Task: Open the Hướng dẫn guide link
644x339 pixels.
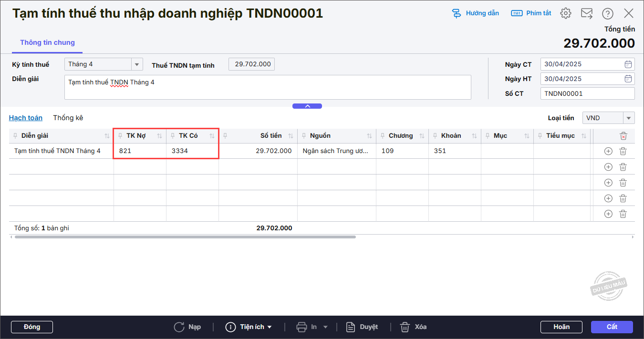Action: [476, 13]
